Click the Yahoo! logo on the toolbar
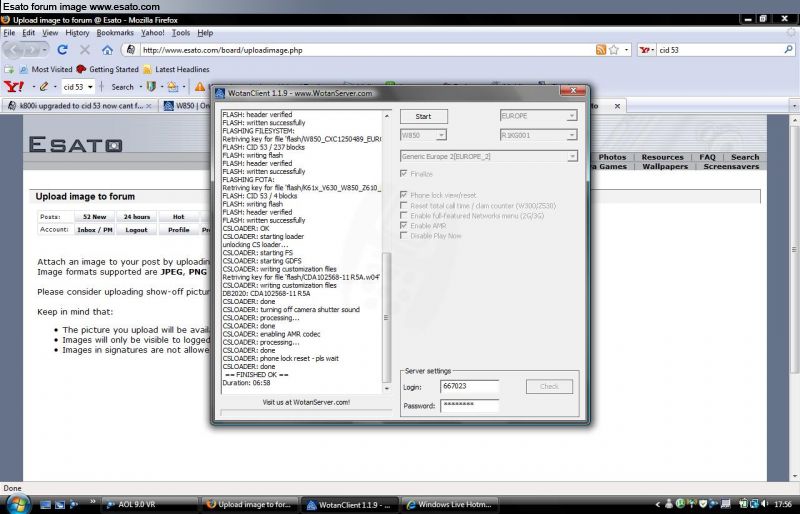The image size is (800, 514). click(x=14, y=87)
